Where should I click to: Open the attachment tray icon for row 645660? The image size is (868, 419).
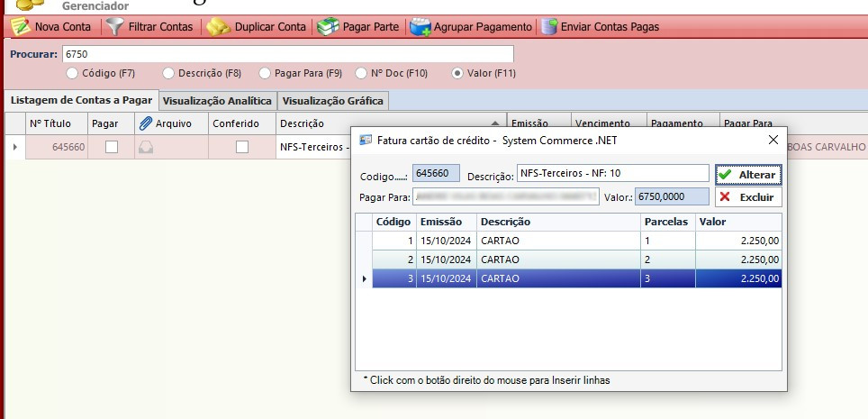coord(146,147)
